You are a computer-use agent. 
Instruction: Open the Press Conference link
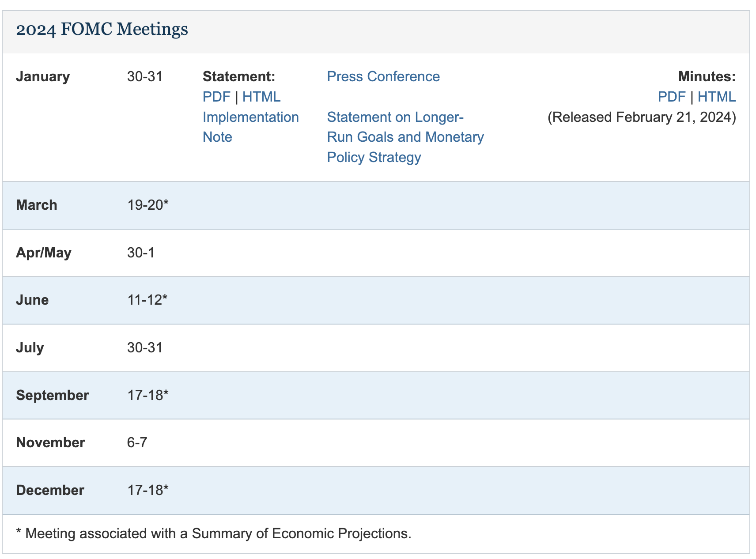click(383, 76)
